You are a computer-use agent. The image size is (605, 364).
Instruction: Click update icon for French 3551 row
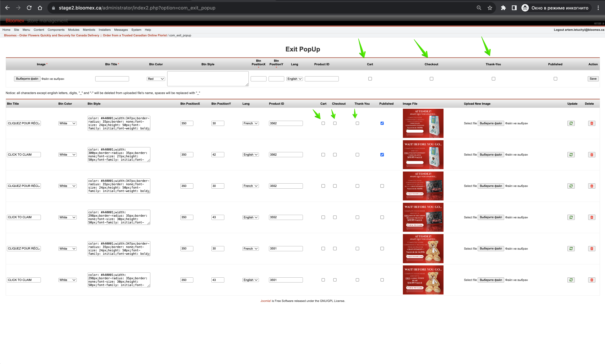[x=571, y=249]
